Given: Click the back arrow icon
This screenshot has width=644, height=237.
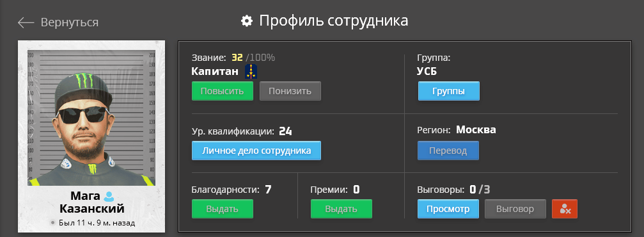Looking at the screenshot, I should 26,22.
